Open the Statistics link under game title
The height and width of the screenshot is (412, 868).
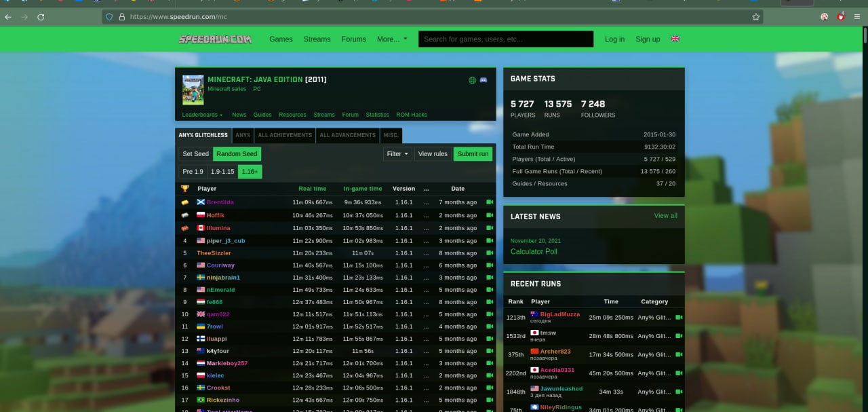[377, 115]
